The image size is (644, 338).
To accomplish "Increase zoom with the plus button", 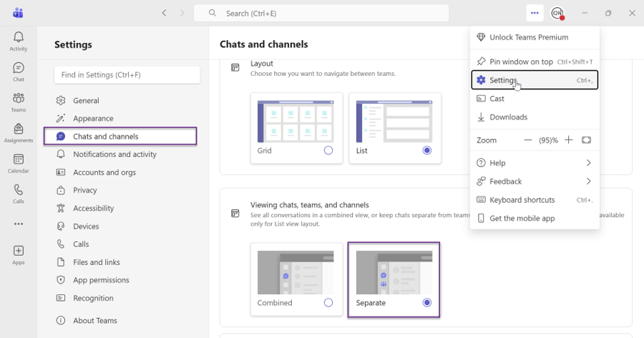I will 568,140.
